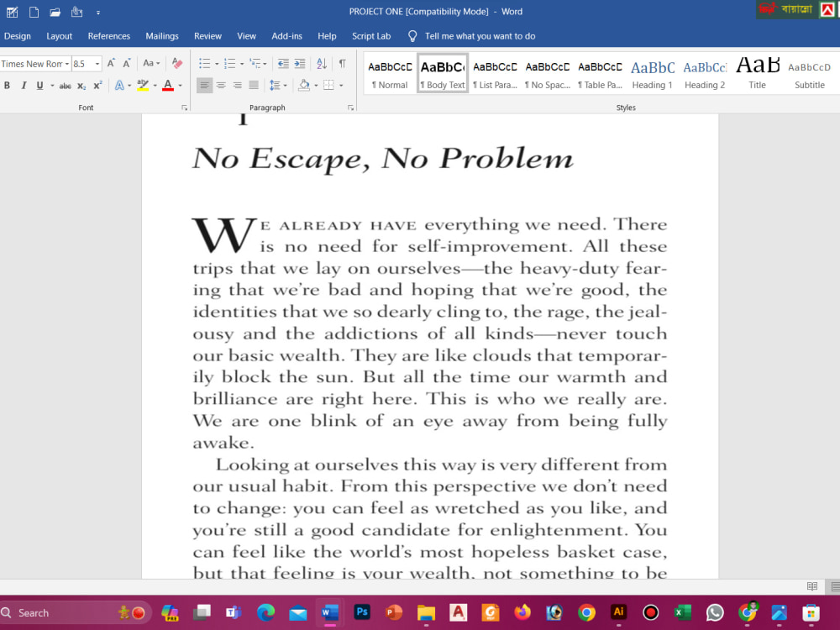Screen dimensions: 840x630
Task: Apply the Heading 2 style
Action: (x=705, y=73)
